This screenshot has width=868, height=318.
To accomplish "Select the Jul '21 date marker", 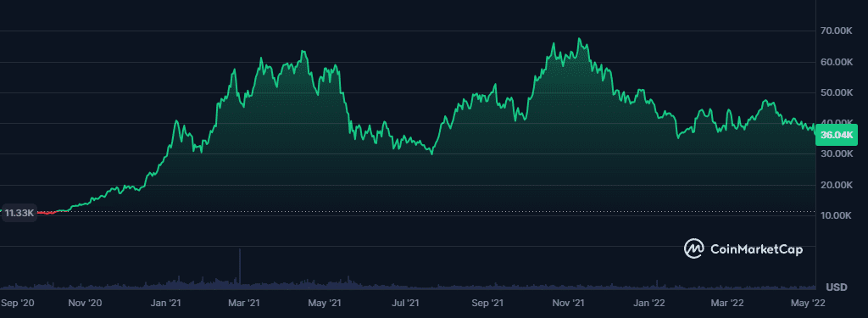I will coord(405,303).
